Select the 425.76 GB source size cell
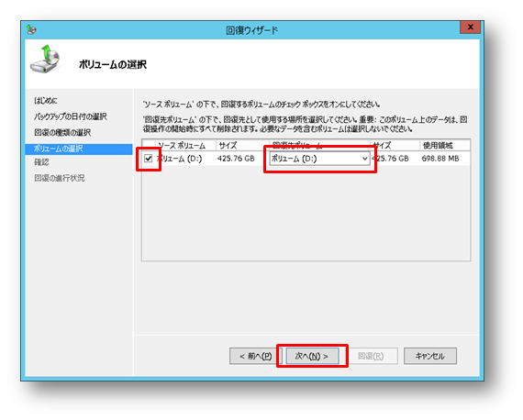The image size is (523, 420). [x=236, y=159]
